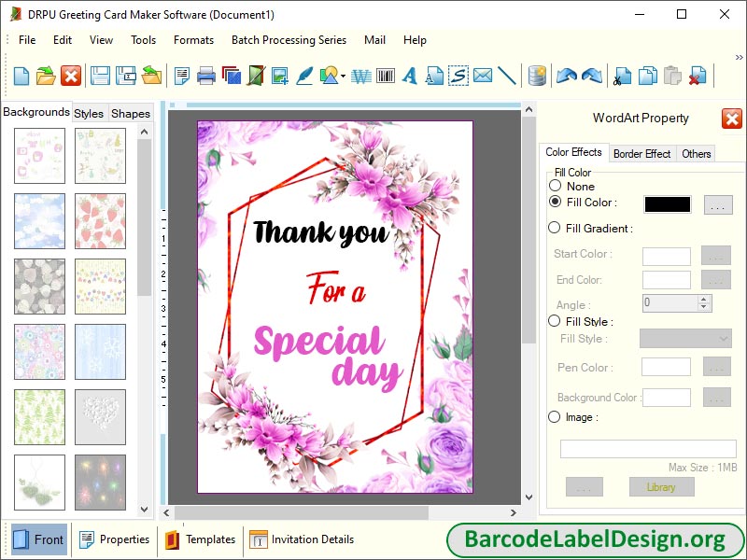The height and width of the screenshot is (560, 747).
Task: Undo the last action
Action: 568,77
